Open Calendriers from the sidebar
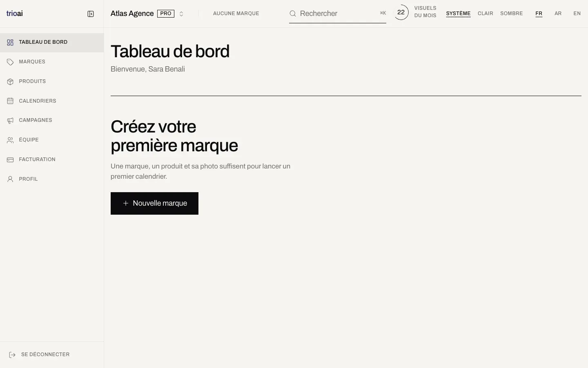This screenshot has height=368, width=588. (52, 101)
